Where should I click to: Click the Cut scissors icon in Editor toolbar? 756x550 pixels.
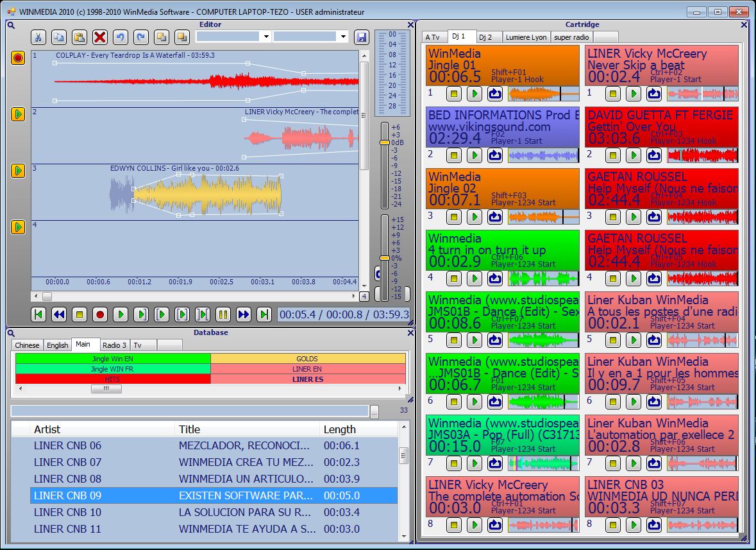38,37
